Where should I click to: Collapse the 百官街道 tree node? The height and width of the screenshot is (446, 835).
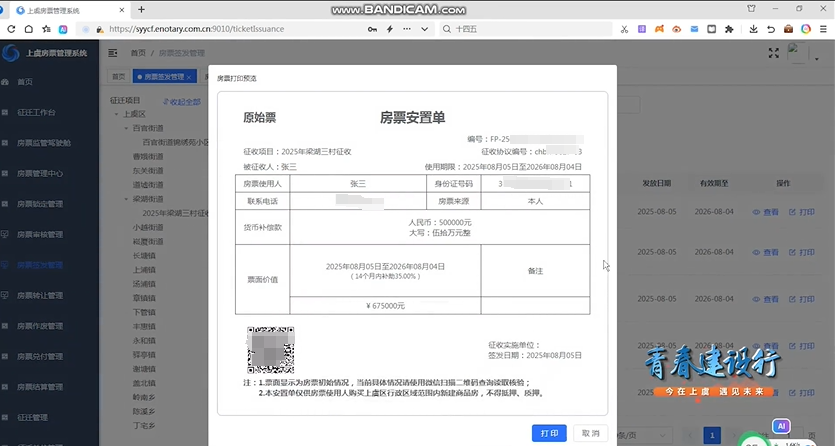[x=128, y=129]
